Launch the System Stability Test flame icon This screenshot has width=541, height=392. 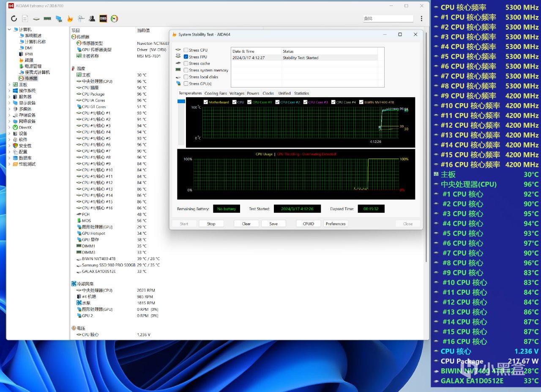coord(70,19)
